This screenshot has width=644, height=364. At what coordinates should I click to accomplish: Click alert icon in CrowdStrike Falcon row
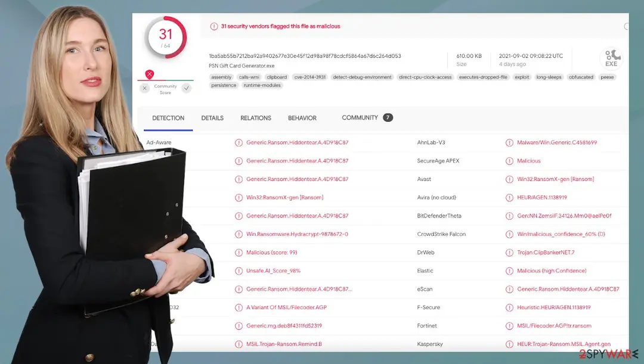(x=509, y=234)
